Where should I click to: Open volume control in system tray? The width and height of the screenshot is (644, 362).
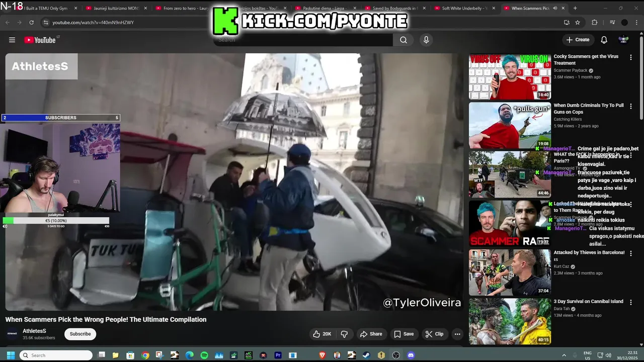(608, 355)
